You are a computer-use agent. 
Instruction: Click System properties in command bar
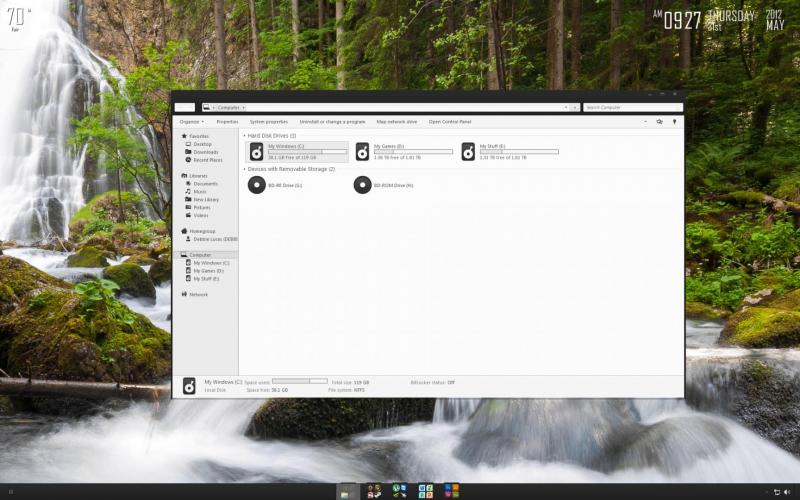[268, 122]
